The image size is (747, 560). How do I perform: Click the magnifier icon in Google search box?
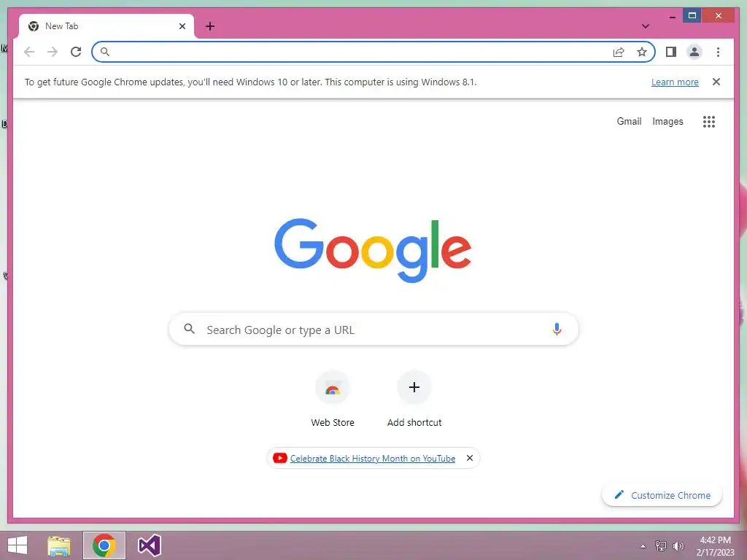189,329
